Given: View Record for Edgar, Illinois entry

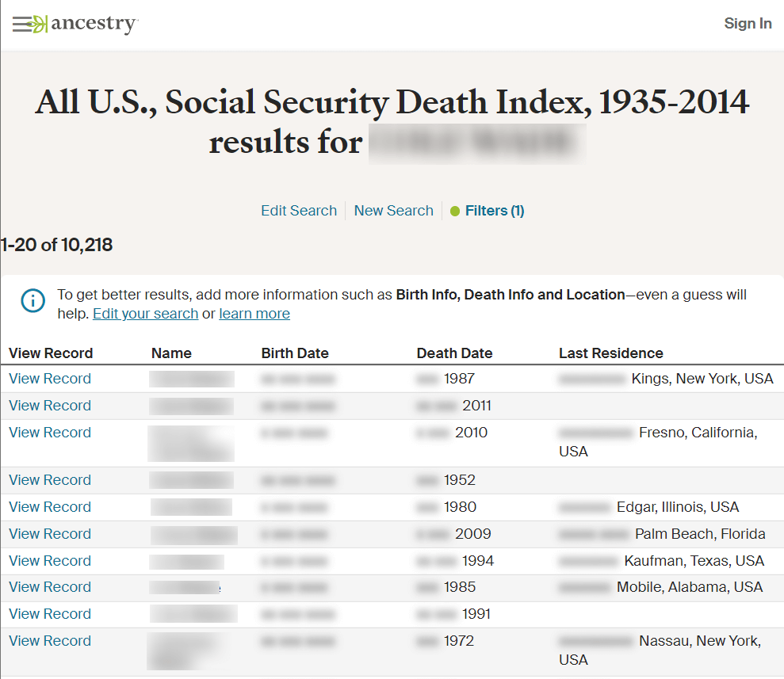Looking at the screenshot, I should 50,507.
